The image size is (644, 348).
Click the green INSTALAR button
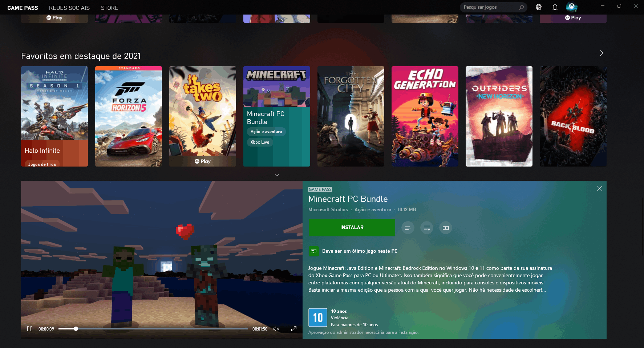point(352,228)
